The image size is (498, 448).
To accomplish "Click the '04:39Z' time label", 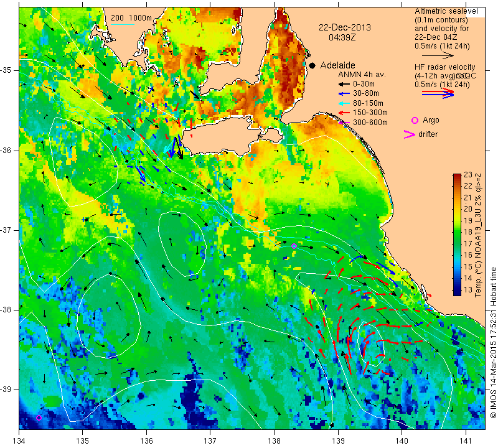I will click(x=342, y=37).
